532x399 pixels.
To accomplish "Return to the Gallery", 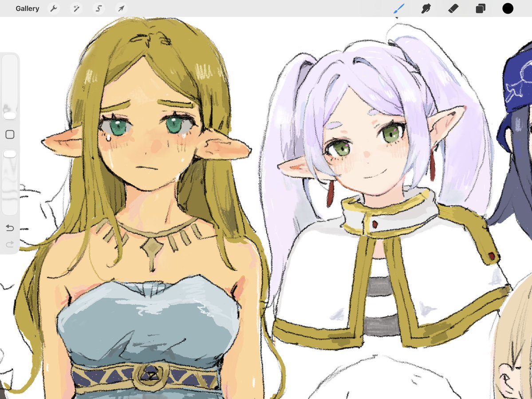I will point(27,8).
